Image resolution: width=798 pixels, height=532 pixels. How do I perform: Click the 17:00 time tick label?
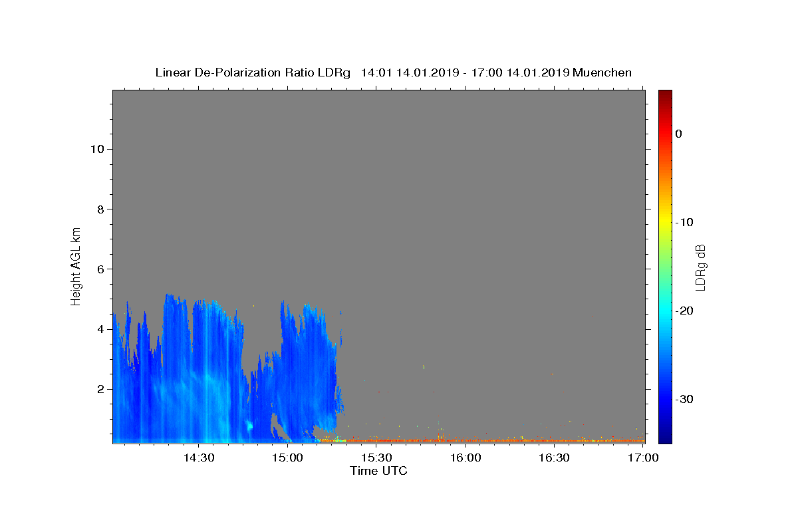click(x=643, y=458)
